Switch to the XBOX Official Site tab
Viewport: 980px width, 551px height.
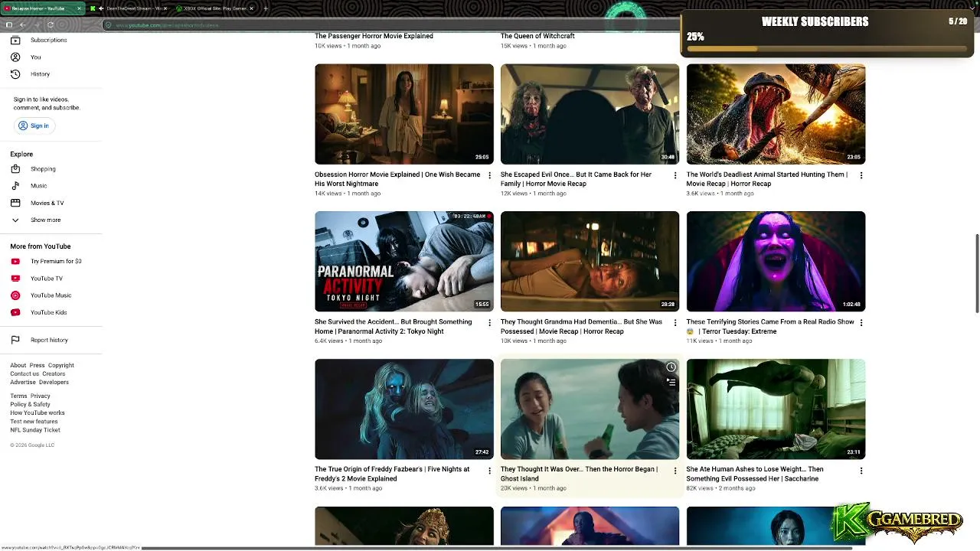214,8
